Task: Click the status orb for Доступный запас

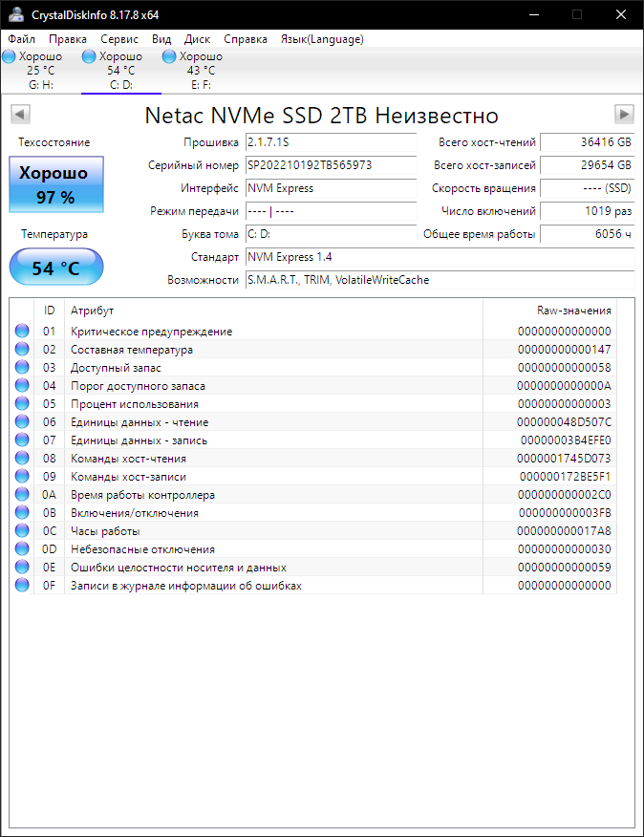Action: click(22, 367)
